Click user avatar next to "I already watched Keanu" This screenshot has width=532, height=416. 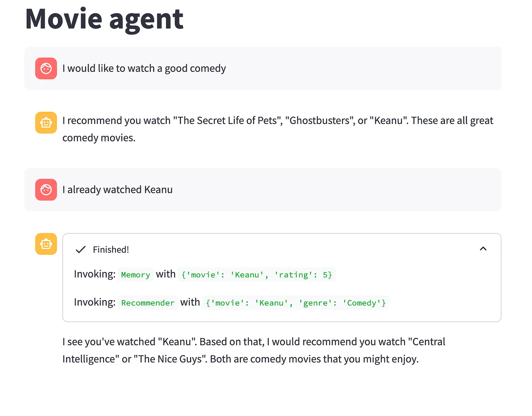tap(46, 190)
